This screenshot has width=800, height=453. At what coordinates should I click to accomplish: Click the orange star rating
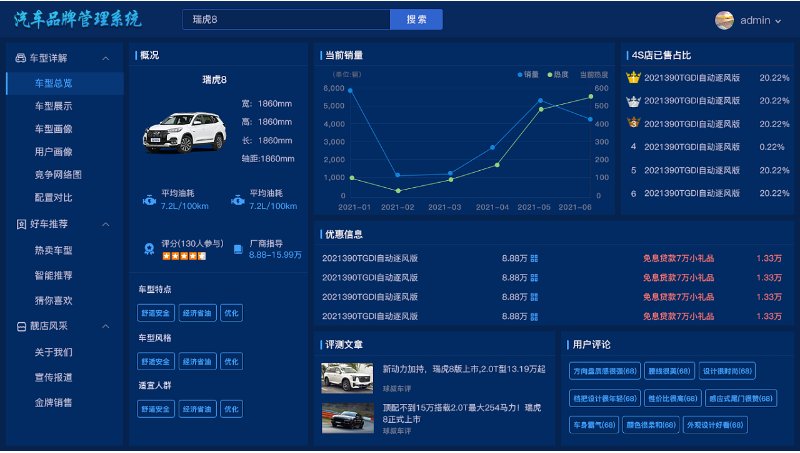coord(184,256)
